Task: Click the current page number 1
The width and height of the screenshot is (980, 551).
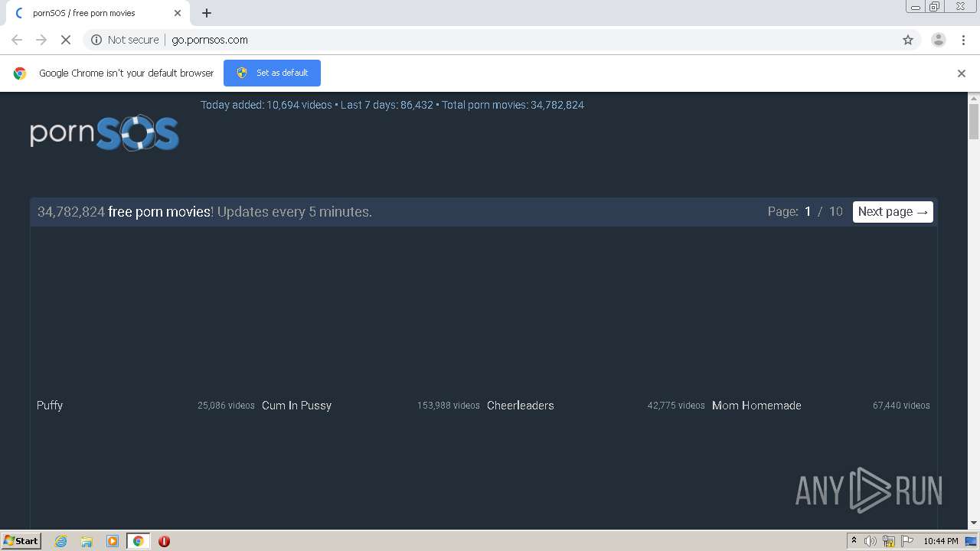Action: click(807, 212)
